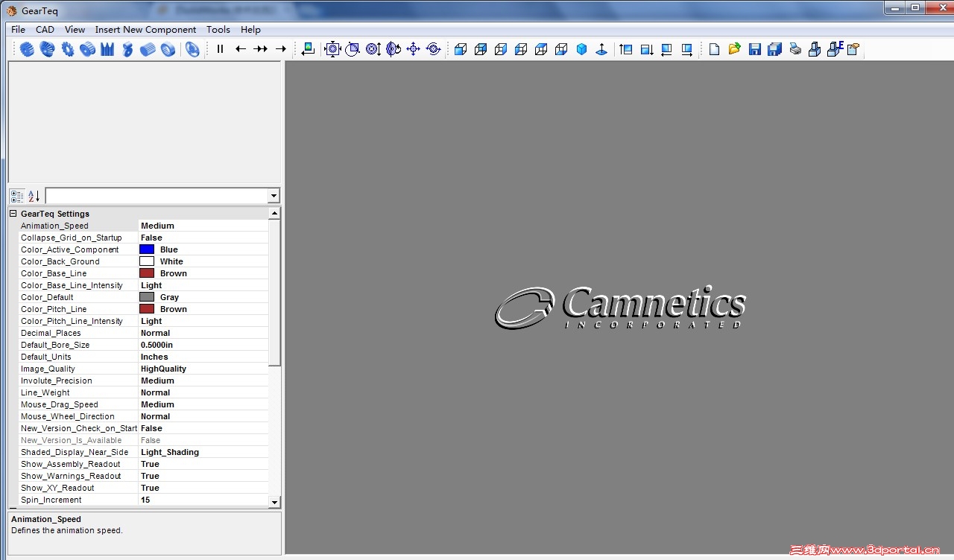Select the Color_Base_Line_Intensity Light value
Screen dimensions: 954x560
pyautogui.click(x=203, y=285)
